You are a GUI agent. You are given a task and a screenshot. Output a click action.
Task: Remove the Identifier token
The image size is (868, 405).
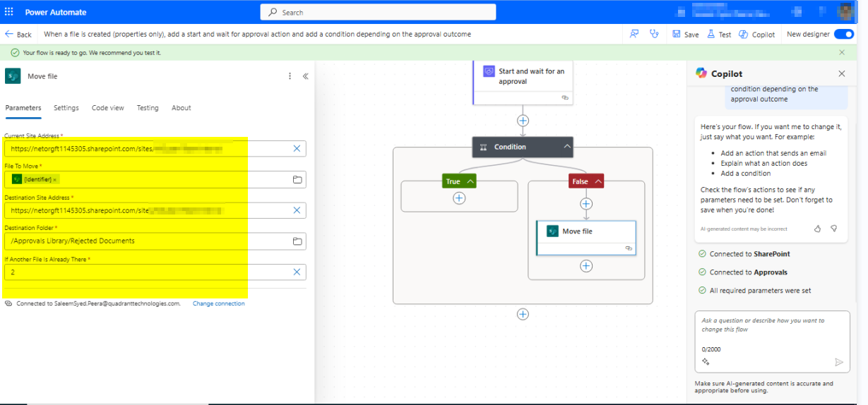pos(55,179)
